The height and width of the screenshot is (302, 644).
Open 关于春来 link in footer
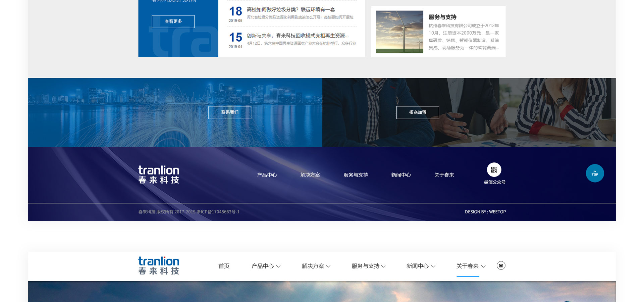pos(444,175)
